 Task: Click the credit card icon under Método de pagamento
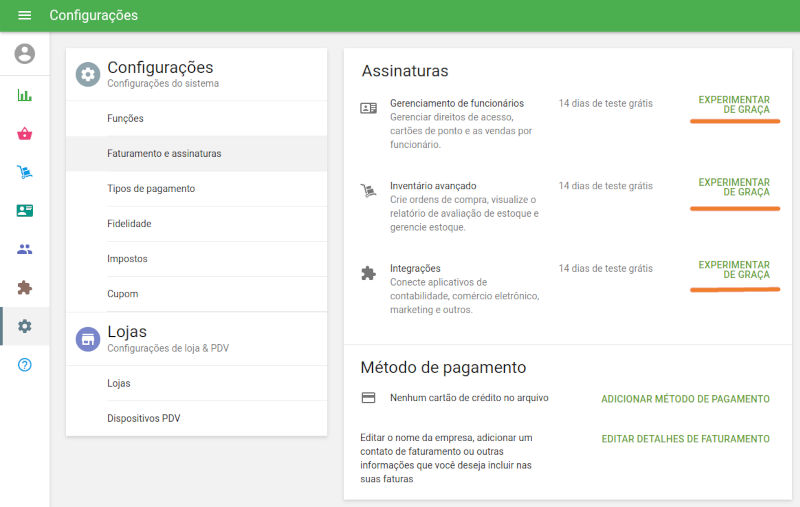368,398
